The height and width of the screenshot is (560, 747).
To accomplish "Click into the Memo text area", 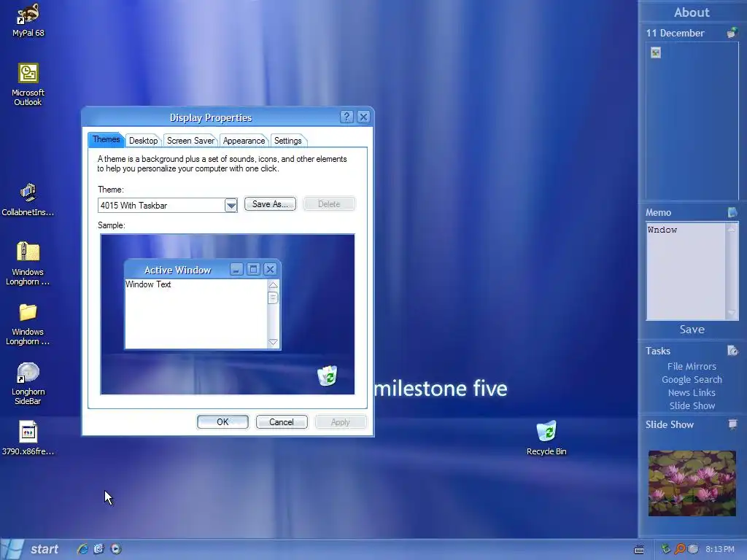I will pyautogui.click(x=686, y=271).
